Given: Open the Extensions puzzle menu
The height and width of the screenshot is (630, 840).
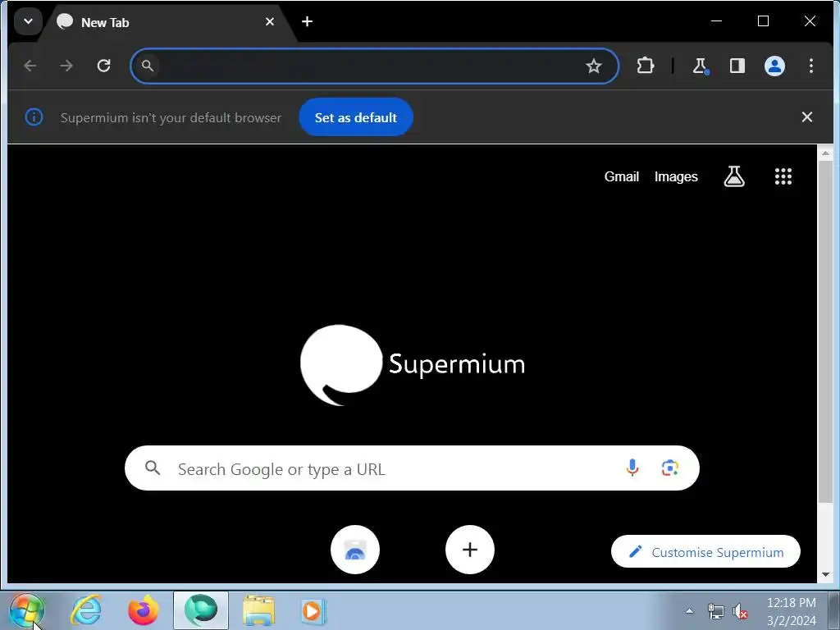Looking at the screenshot, I should (645, 66).
